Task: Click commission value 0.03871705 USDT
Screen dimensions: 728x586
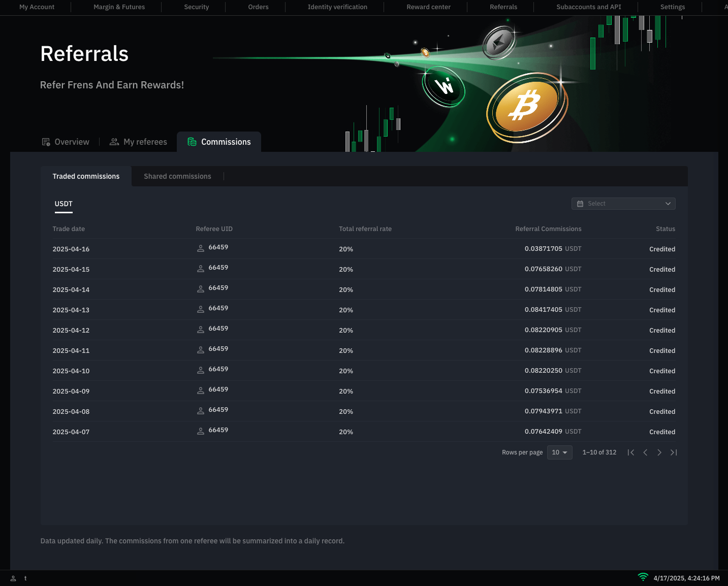Action: click(x=553, y=249)
